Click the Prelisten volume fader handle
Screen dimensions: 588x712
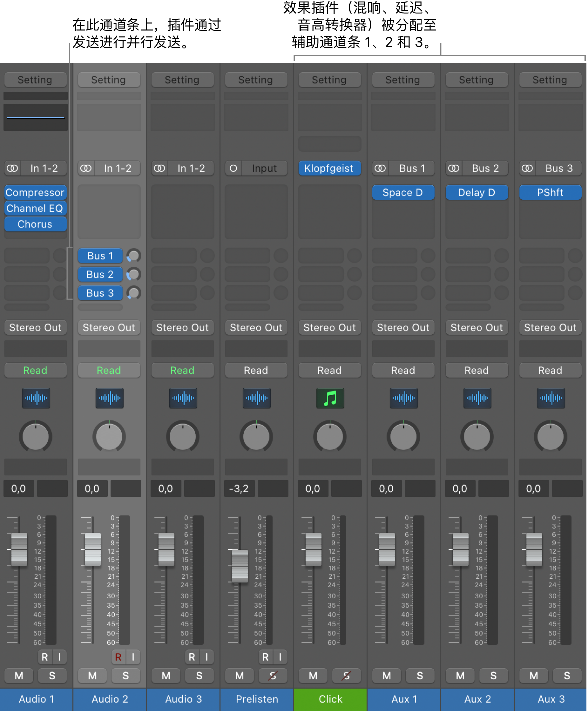(x=240, y=566)
